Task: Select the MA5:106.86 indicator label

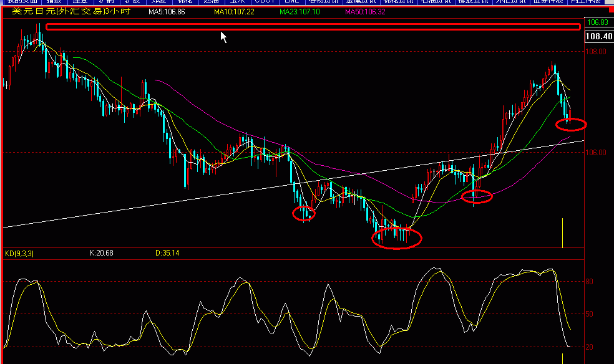Action: coord(167,12)
